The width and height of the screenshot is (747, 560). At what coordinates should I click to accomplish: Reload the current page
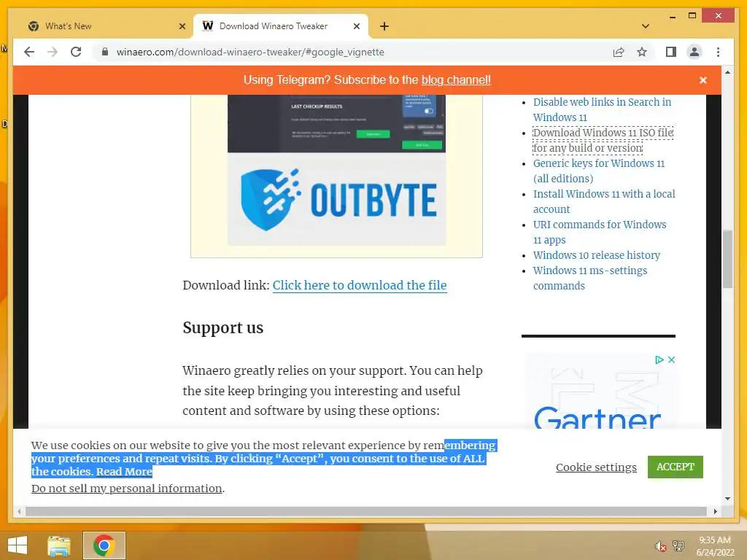click(76, 52)
